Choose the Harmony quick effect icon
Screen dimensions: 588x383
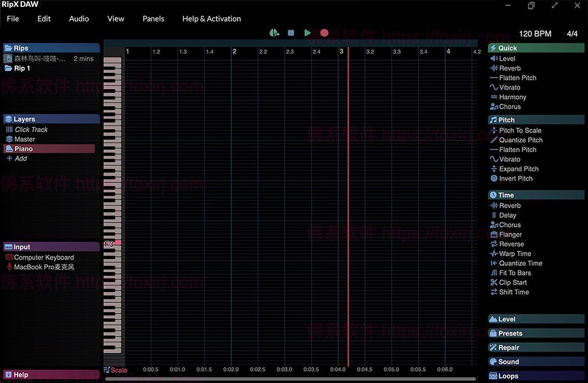pyautogui.click(x=494, y=97)
